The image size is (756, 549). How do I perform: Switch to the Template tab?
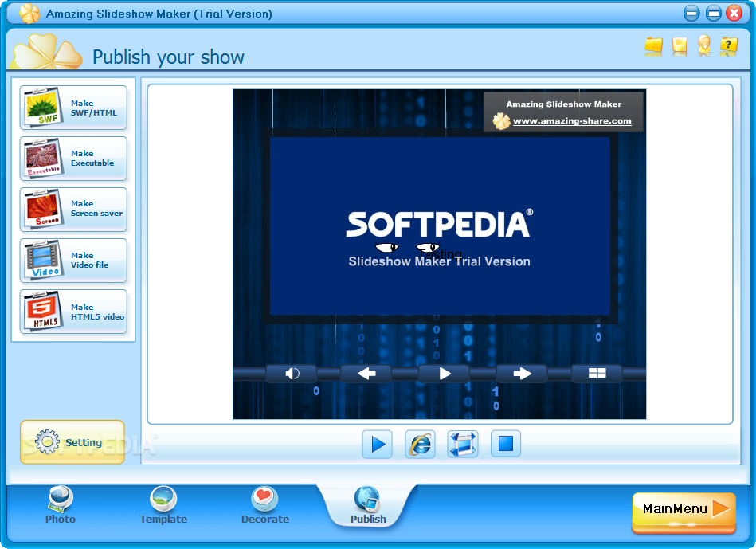(x=163, y=506)
